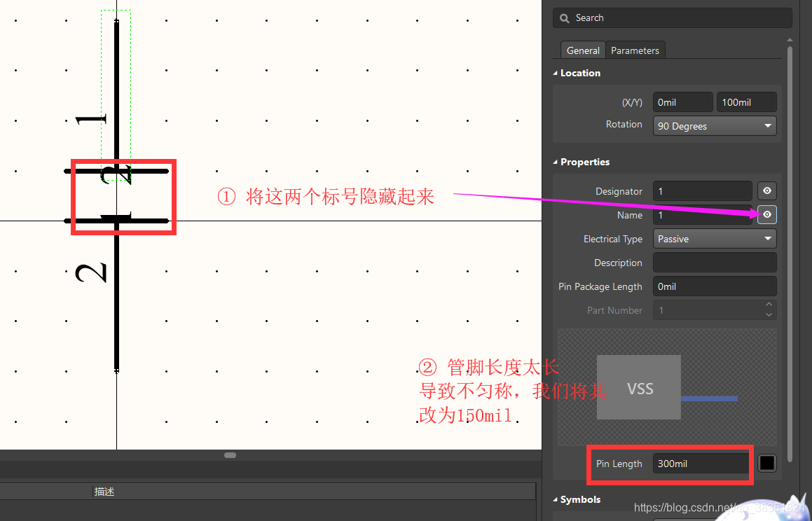Viewport: 812px width, 521px height.
Task: Hide the pin Name using its eye icon
Action: [767, 215]
